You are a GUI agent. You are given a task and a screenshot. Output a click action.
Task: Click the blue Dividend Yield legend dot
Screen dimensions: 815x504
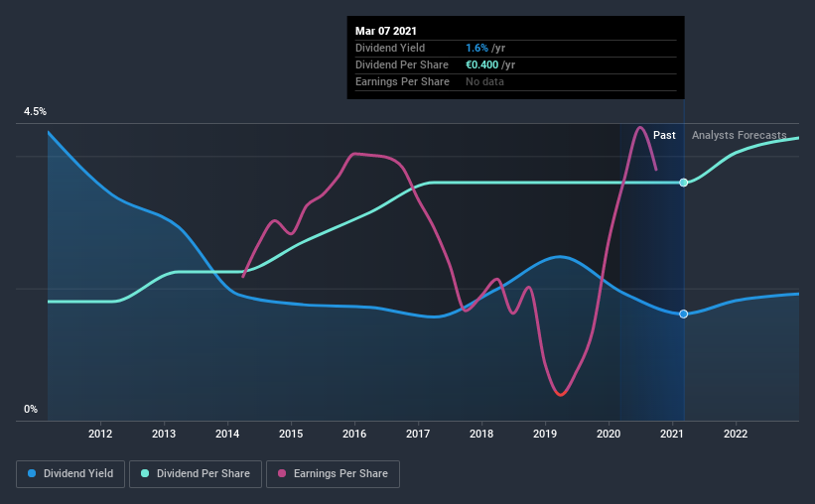click(x=32, y=473)
